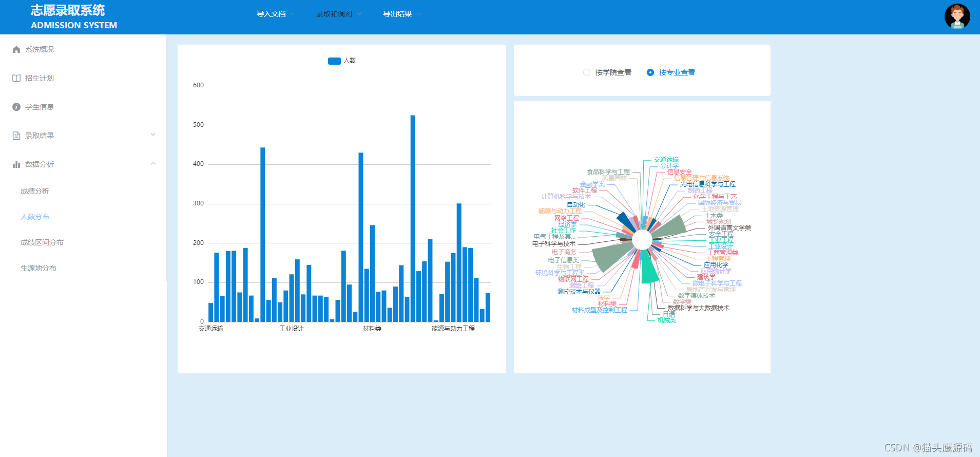
Task: Click the 材料类 x-axis label
Action: click(x=372, y=329)
